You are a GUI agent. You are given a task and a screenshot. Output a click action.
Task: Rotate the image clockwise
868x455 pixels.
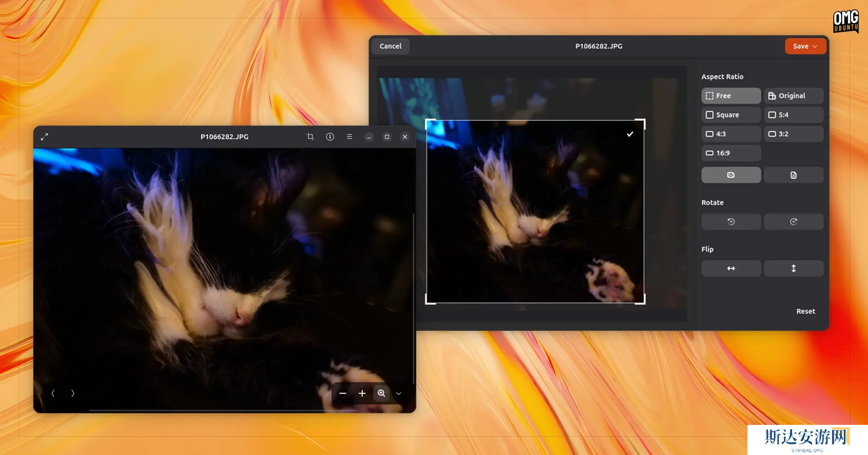[793, 222]
